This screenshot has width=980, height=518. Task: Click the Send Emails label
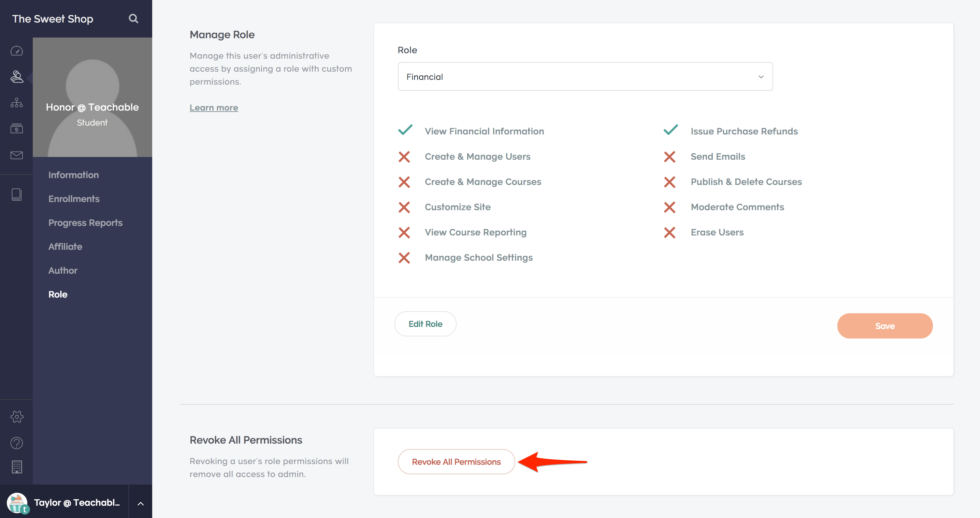(718, 157)
